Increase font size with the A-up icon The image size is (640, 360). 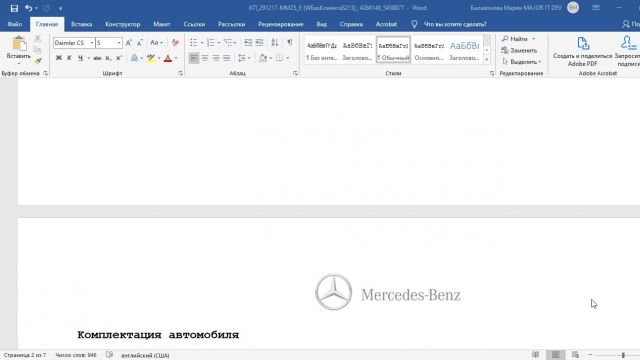pyautogui.click(x=129, y=43)
